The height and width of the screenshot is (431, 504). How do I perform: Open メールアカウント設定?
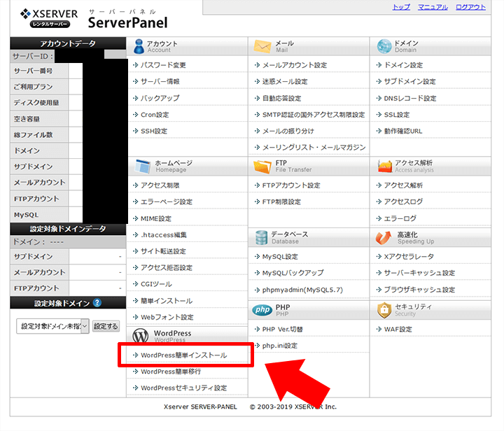coord(295,65)
